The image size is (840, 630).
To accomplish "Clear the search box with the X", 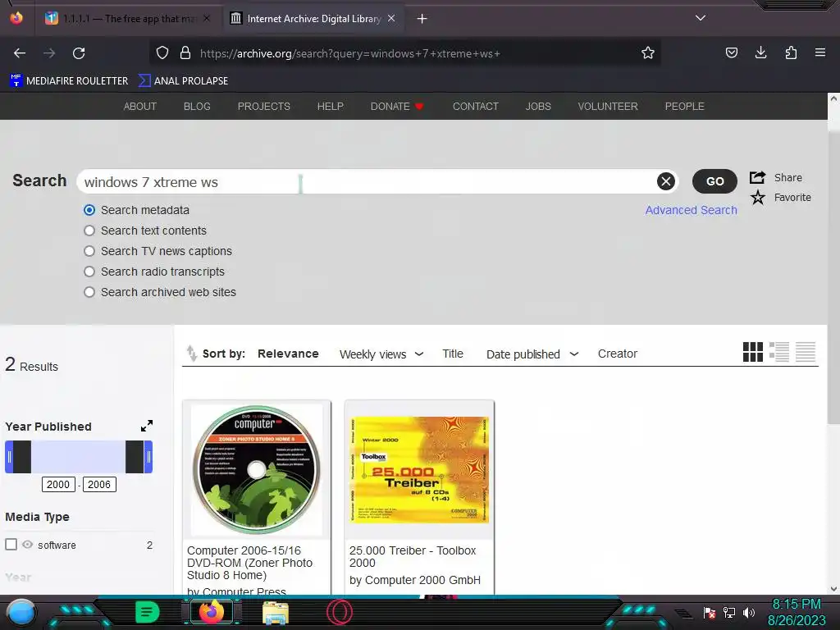I will tap(666, 181).
